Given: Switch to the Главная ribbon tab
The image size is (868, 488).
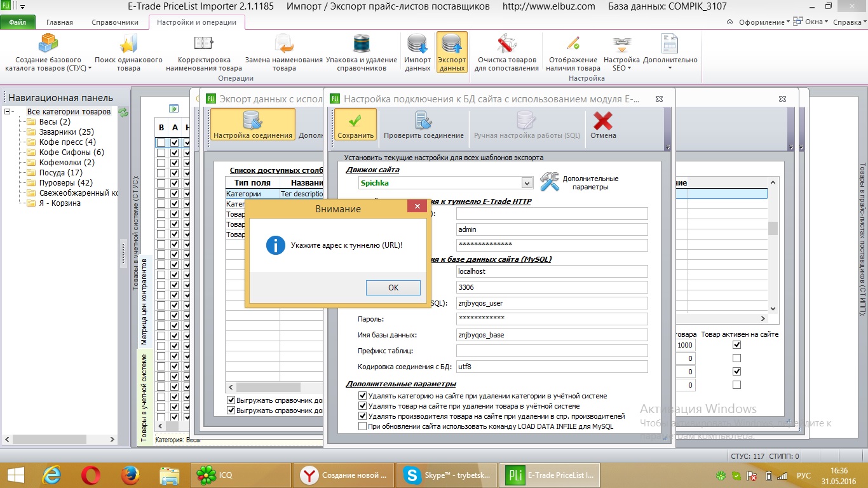Looking at the screenshot, I should (x=60, y=22).
